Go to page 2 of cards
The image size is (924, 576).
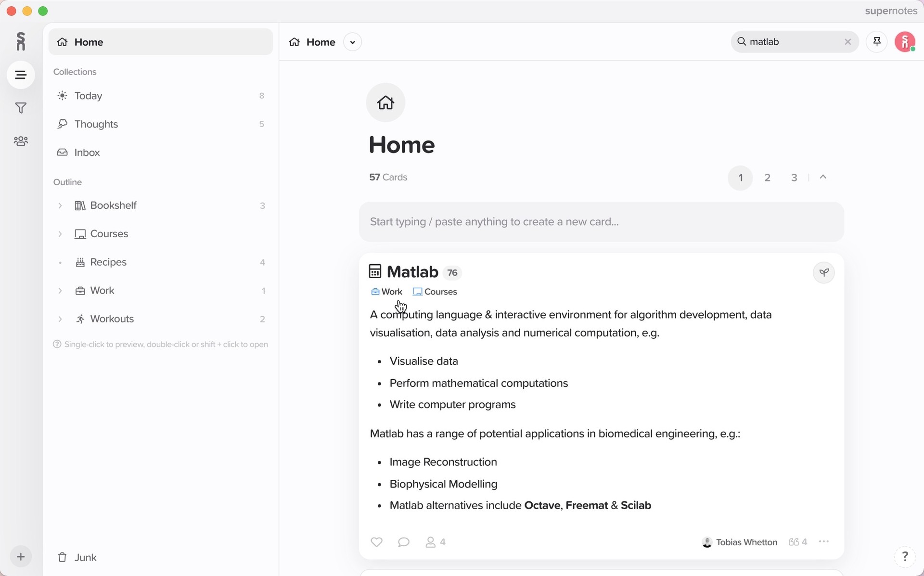coord(767,178)
